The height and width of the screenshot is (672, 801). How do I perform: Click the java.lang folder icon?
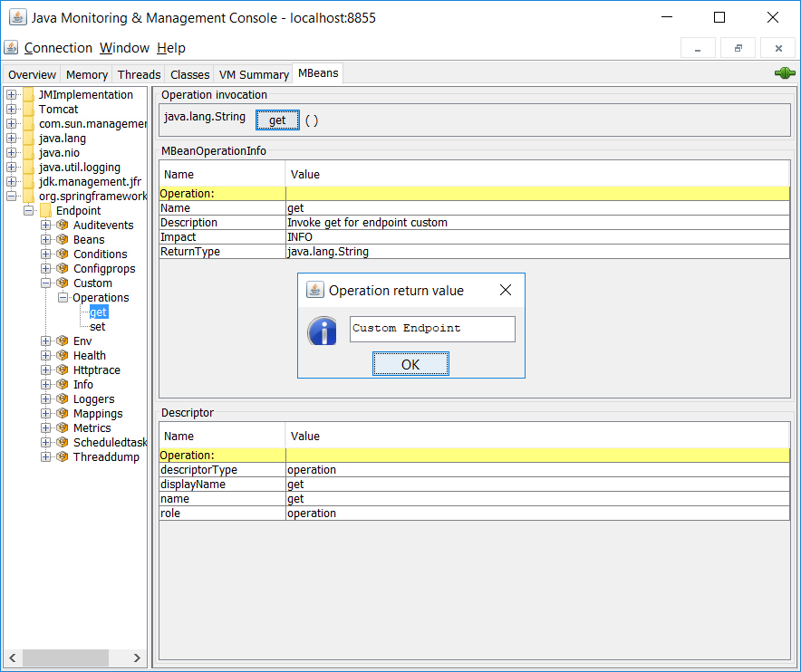pyautogui.click(x=28, y=139)
